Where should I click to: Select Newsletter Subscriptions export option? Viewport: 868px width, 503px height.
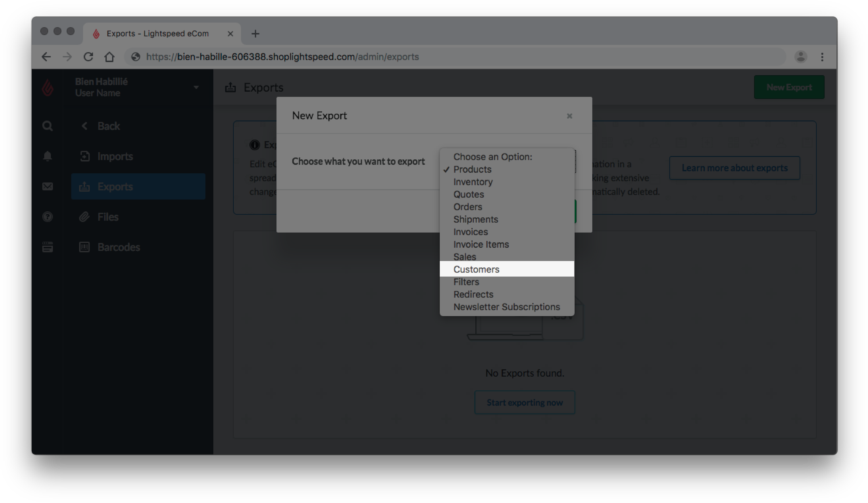tap(507, 307)
